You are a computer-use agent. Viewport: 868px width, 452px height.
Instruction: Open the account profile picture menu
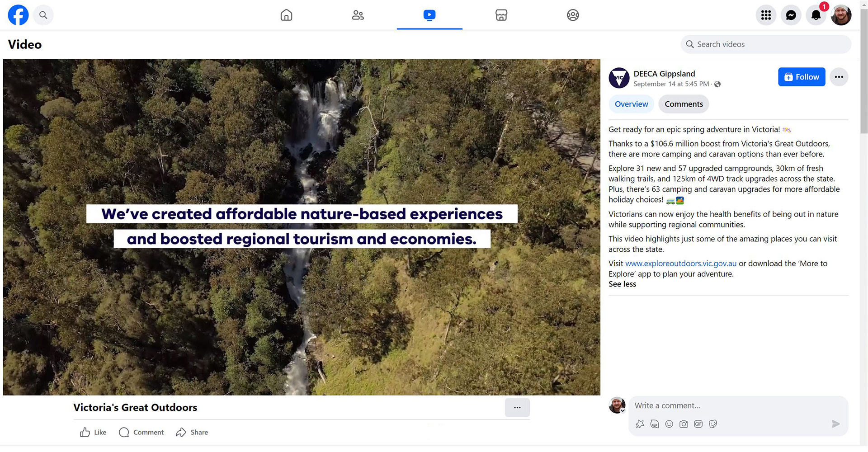pos(841,15)
